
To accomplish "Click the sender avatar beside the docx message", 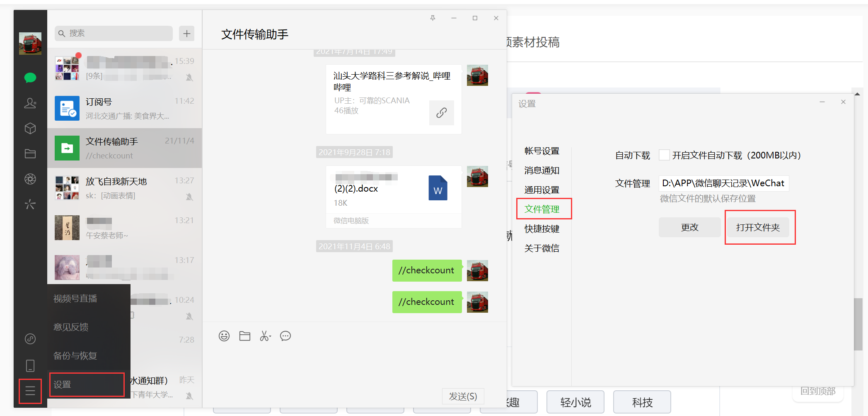I will (x=477, y=177).
